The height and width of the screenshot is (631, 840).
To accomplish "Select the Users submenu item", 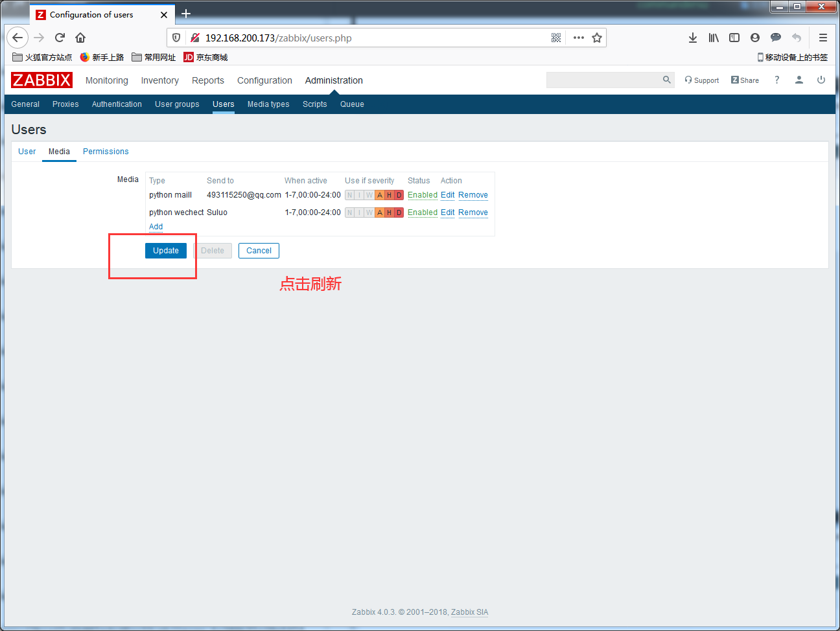I will (224, 104).
